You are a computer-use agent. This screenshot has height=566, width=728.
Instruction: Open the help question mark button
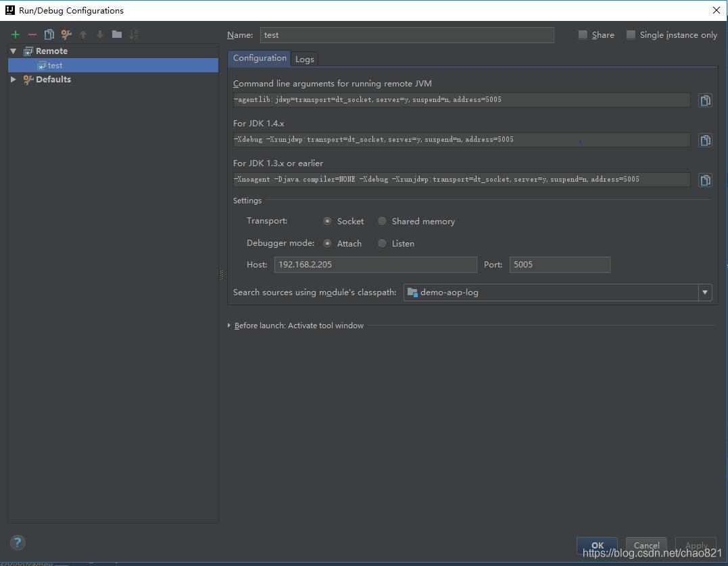[18, 542]
